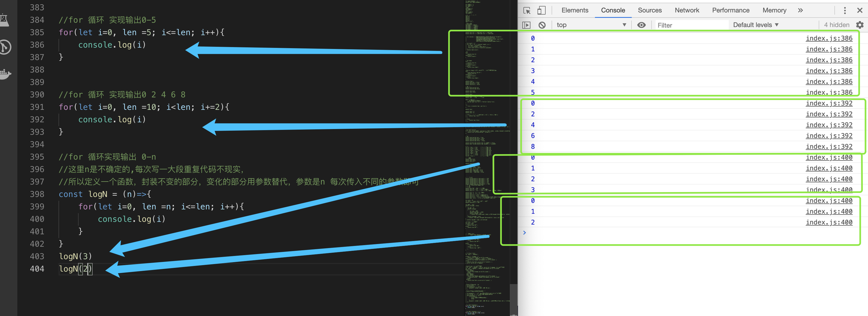Switch to the Sources tab
Image resolution: width=868 pixels, height=316 pixels.
click(x=649, y=10)
